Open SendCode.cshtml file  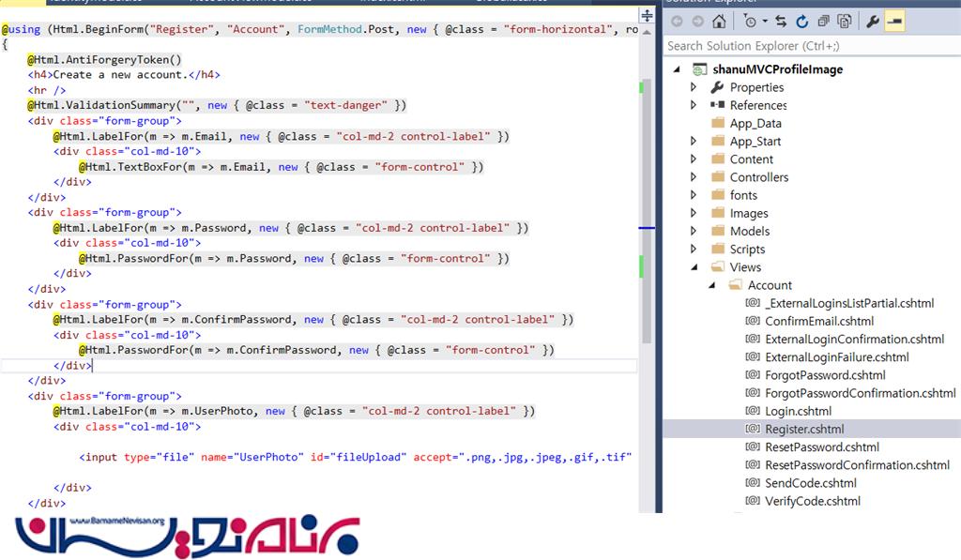coord(811,483)
